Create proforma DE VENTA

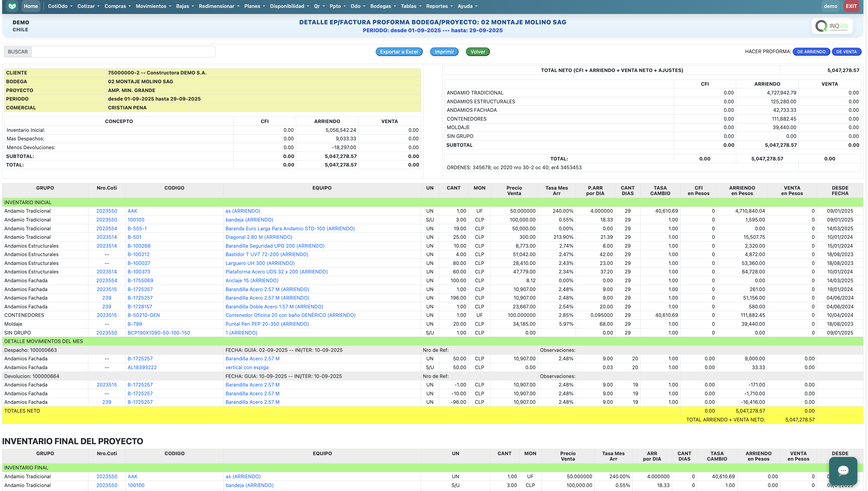(x=846, y=52)
